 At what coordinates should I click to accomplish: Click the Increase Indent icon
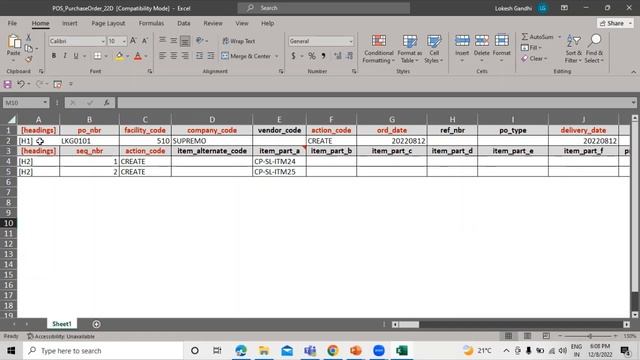click(211, 56)
